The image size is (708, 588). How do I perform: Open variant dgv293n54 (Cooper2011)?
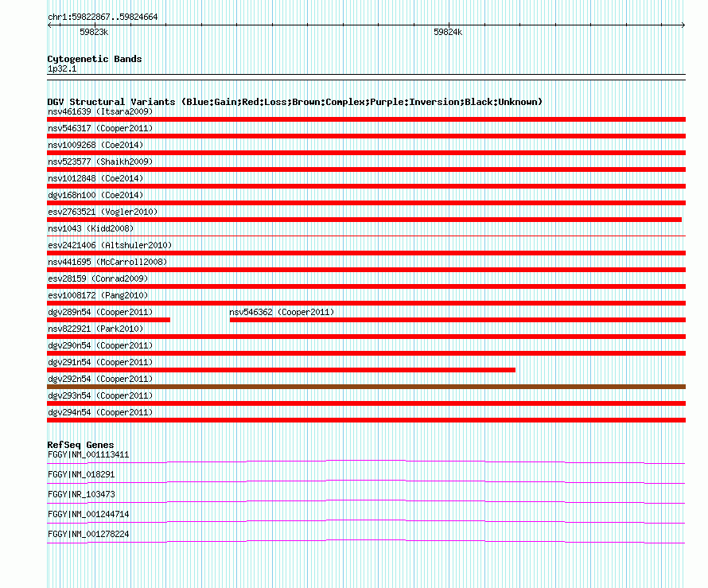pyautogui.click(x=100, y=395)
